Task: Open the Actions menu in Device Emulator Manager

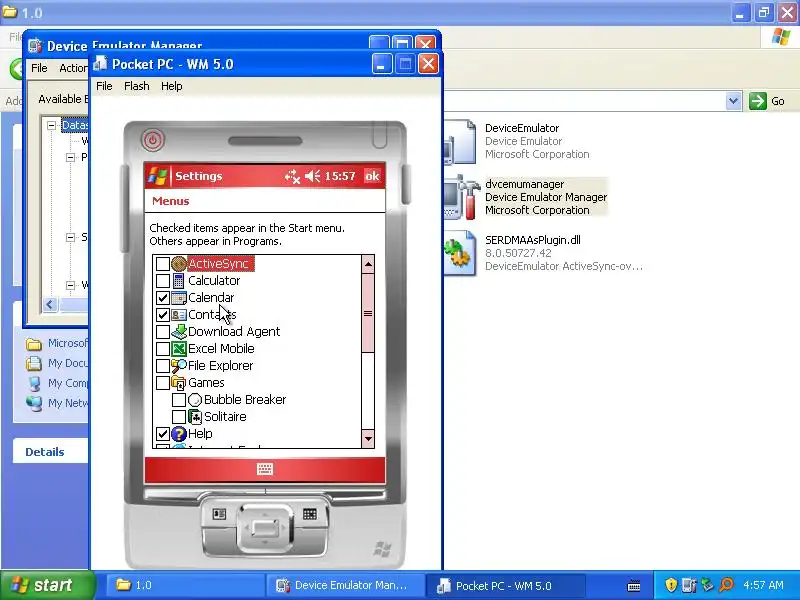Action: [x=73, y=68]
